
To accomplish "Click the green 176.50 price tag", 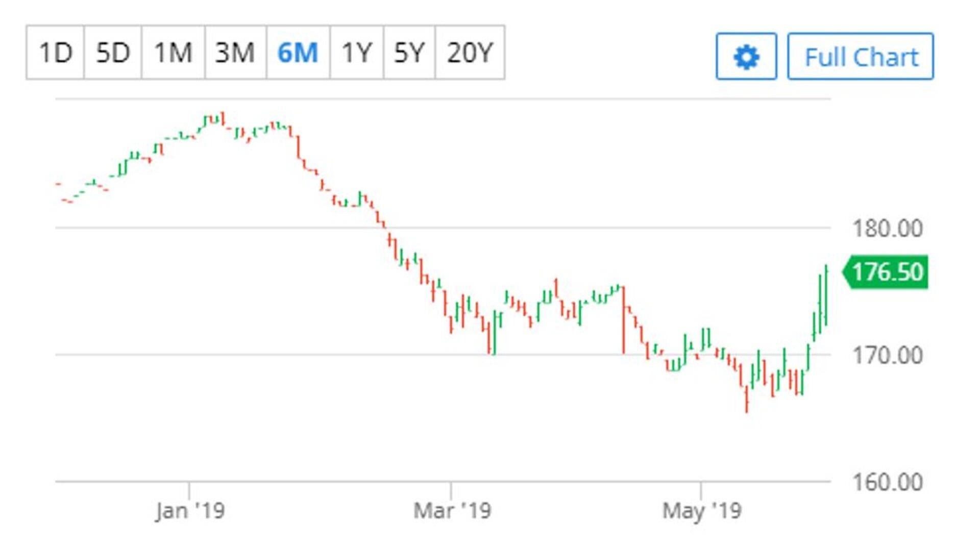I will 887,272.
